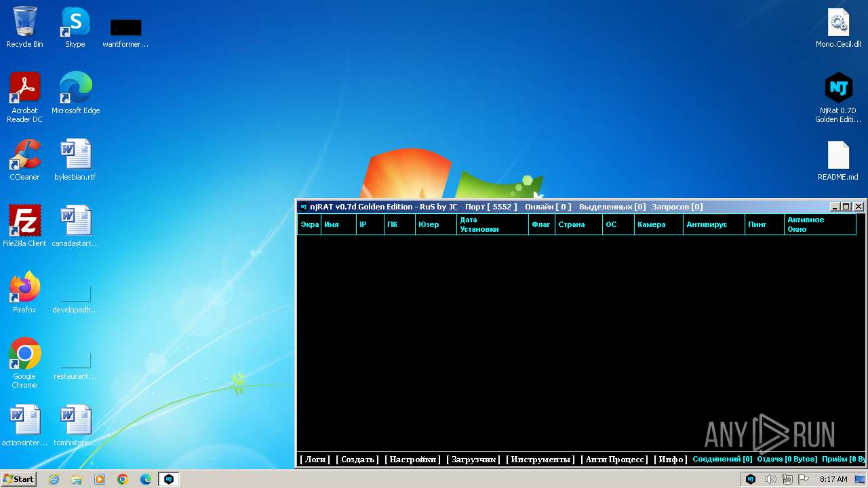Open the Action Center flag icon
868x488 pixels.
pyautogui.click(x=804, y=479)
